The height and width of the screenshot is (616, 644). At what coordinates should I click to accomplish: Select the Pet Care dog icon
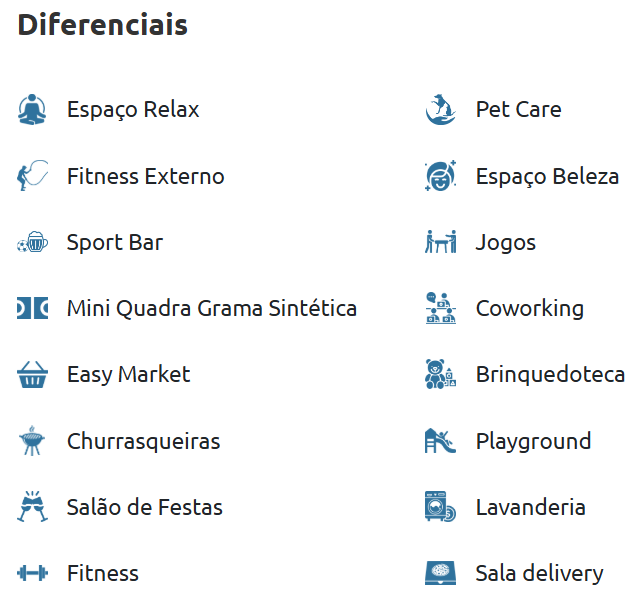click(440, 109)
